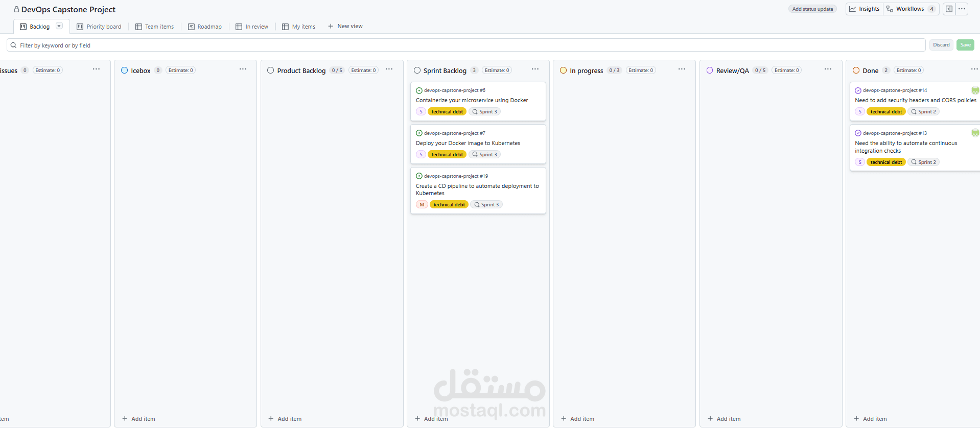This screenshot has height=429, width=980.
Task: Click technical debt label on Docker card
Action: (447, 112)
